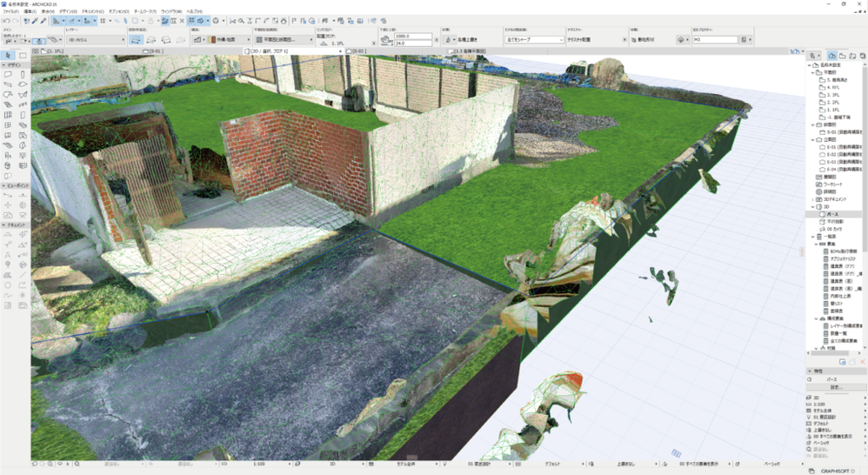This screenshot has width=868, height=475.
Task: Enable second mesh geometry method option
Action: click(151, 40)
